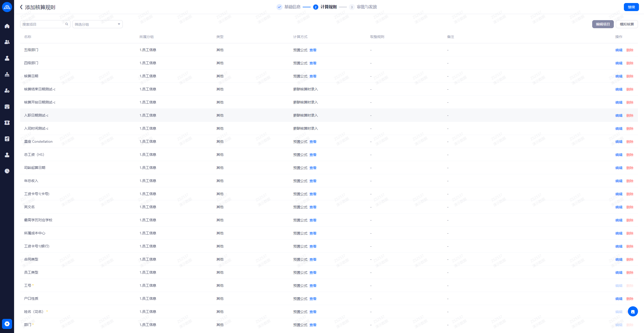Delete the 工资卡号1(卡号) row
The image size is (644, 333).
click(630, 194)
